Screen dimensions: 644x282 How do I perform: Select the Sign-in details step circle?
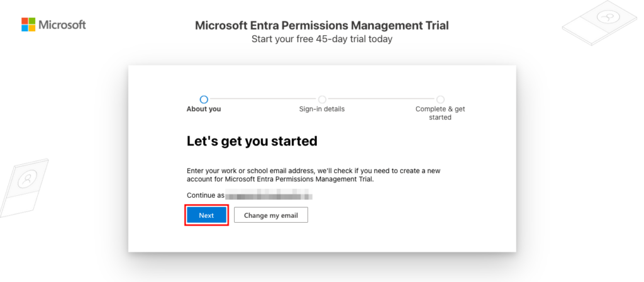pyautogui.click(x=322, y=99)
